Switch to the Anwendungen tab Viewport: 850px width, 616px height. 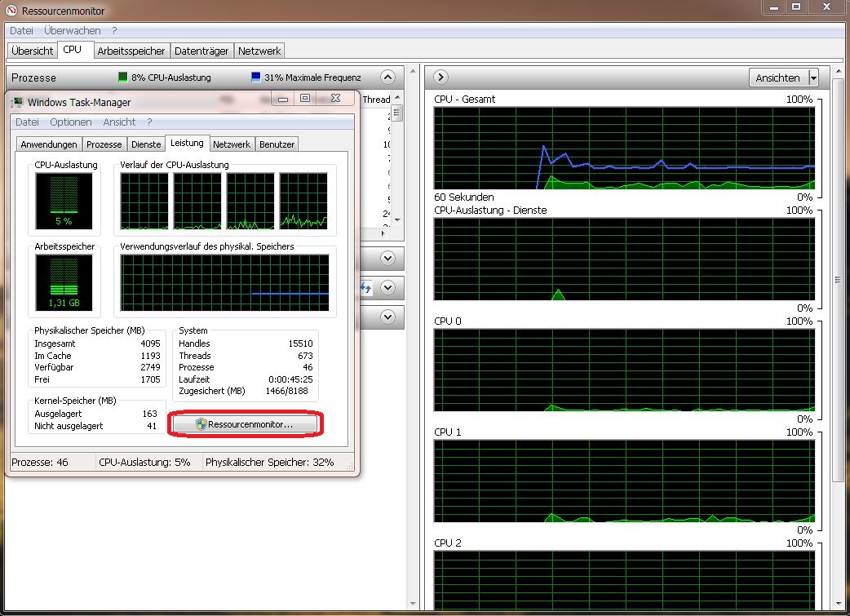click(49, 144)
